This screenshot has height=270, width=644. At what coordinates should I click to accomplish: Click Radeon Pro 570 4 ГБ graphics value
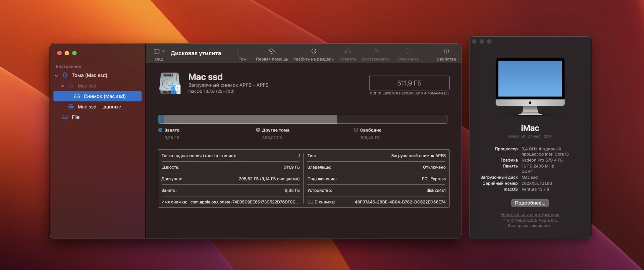tap(542, 160)
